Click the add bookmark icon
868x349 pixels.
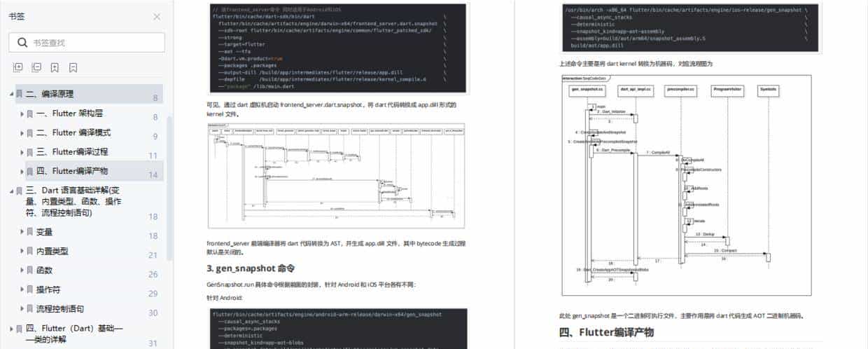[55, 67]
